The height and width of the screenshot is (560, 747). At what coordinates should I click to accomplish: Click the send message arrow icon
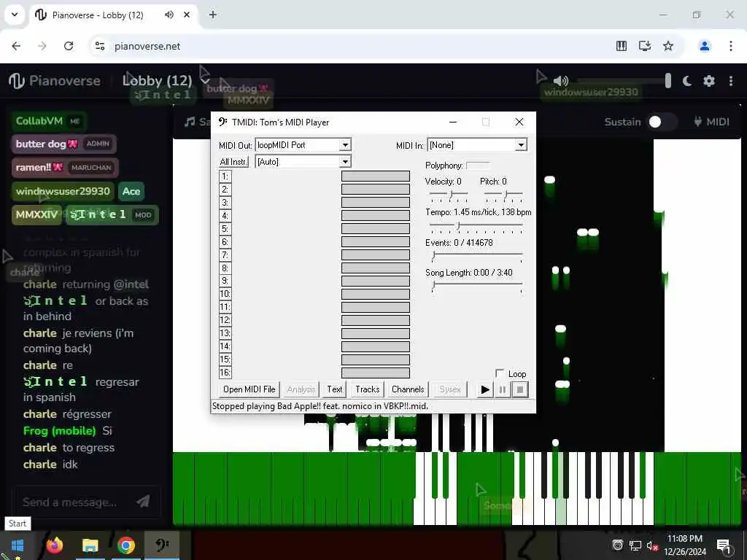(143, 502)
